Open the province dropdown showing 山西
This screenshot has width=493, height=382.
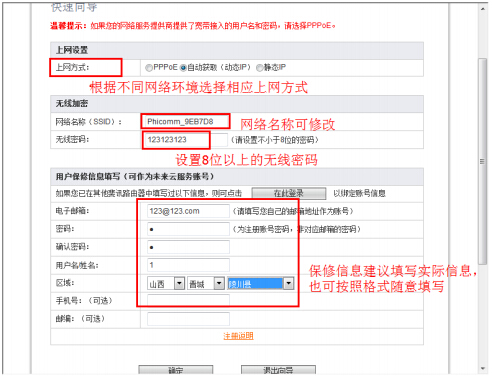(x=166, y=284)
